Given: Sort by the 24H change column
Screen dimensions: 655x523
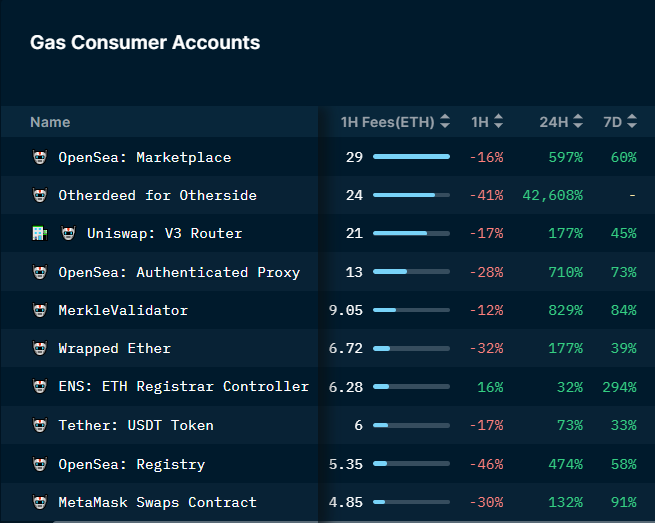Looking at the screenshot, I should (561, 122).
